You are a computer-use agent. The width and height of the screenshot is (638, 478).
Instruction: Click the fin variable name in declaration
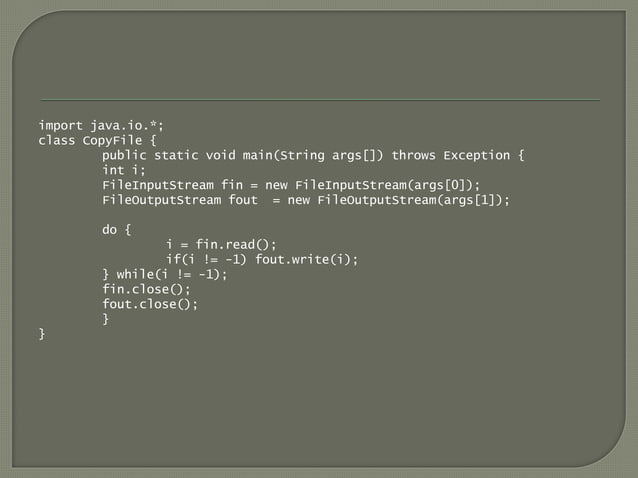pyautogui.click(x=232, y=185)
